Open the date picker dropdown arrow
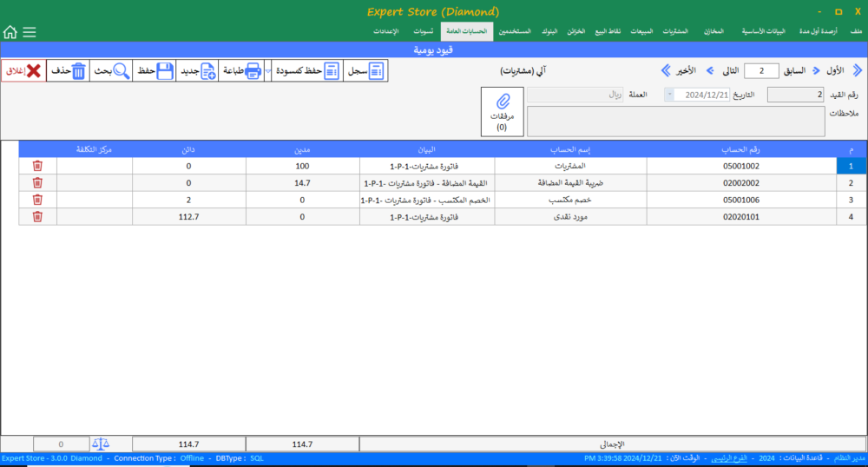868x467 pixels. [669, 95]
